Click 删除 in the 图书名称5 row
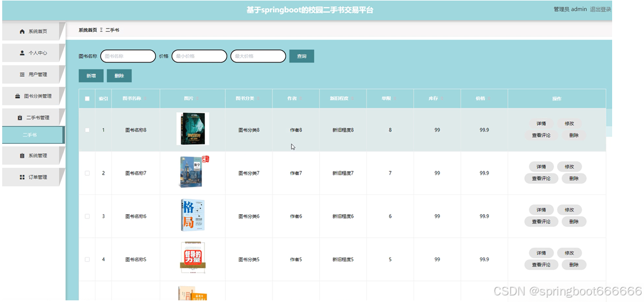 point(574,265)
